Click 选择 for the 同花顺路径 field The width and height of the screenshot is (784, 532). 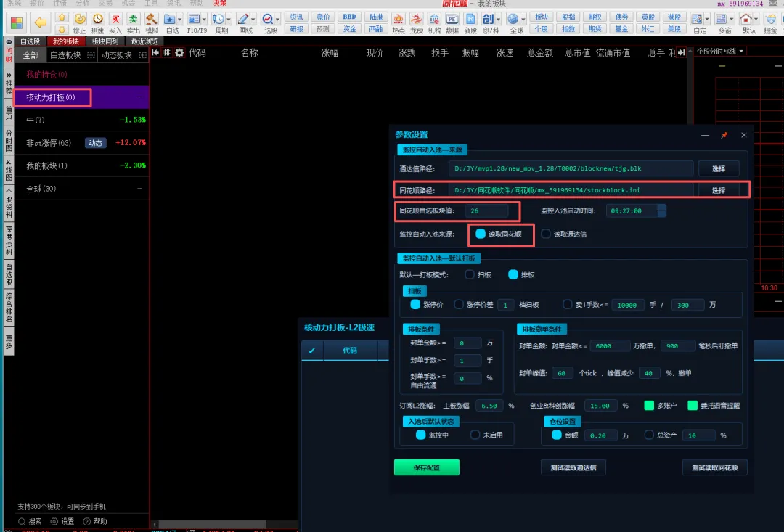tap(719, 190)
